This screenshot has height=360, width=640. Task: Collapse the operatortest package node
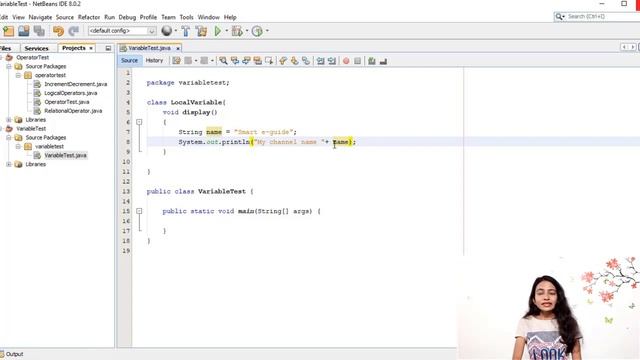(18, 75)
